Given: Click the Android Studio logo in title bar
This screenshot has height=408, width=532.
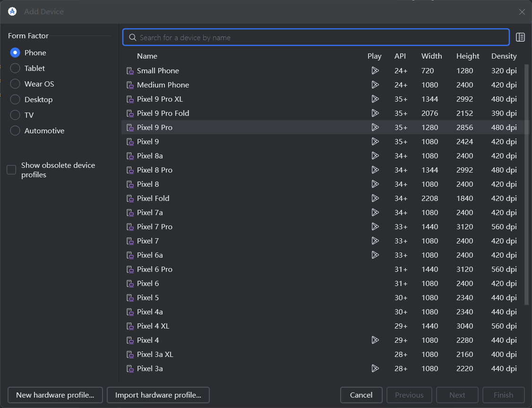Looking at the screenshot, I should point(12,11).
